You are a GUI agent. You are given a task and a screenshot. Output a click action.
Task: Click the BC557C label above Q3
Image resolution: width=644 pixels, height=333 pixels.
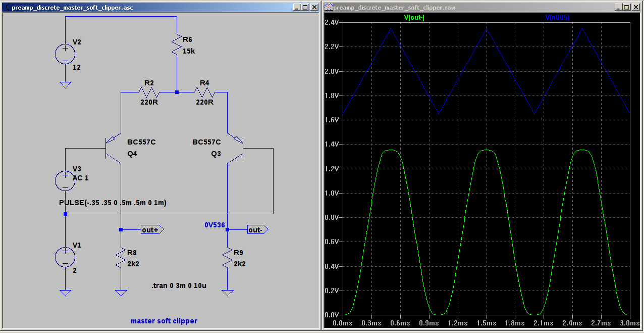(x=206, y=142)
